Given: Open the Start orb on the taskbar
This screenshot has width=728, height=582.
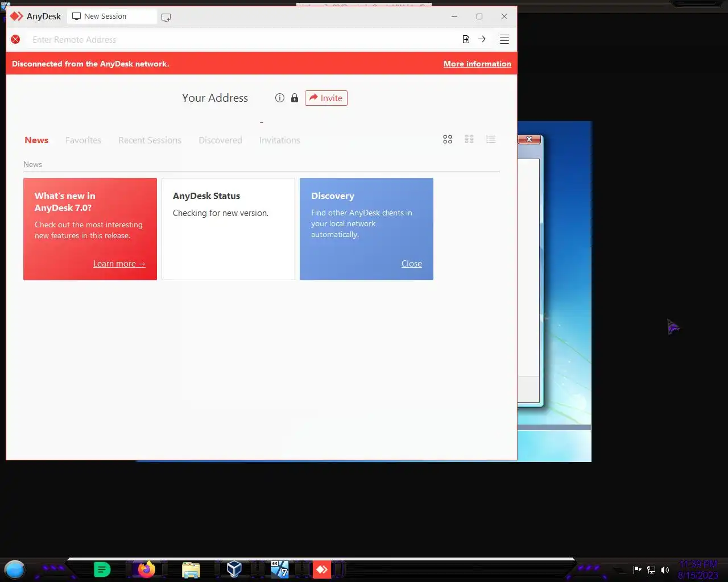Looking at the screenshot, I should click(15, 569).
